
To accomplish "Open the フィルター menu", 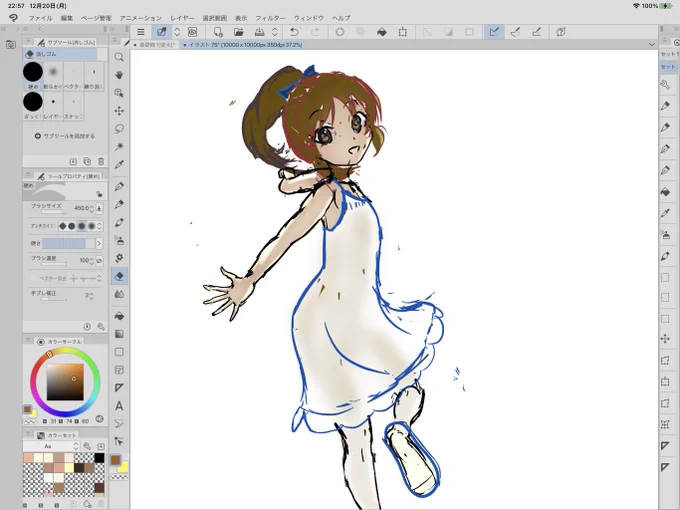I will pos(270,18).
